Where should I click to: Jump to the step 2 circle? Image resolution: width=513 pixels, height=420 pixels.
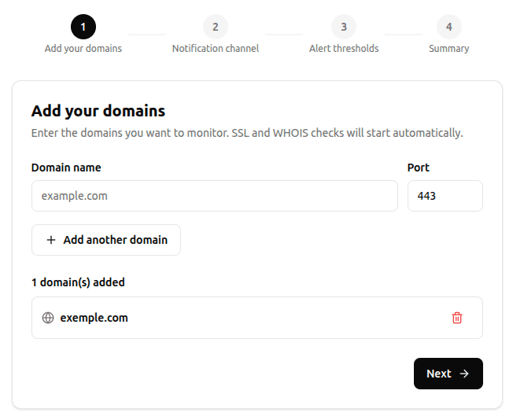tap(216, 27)
